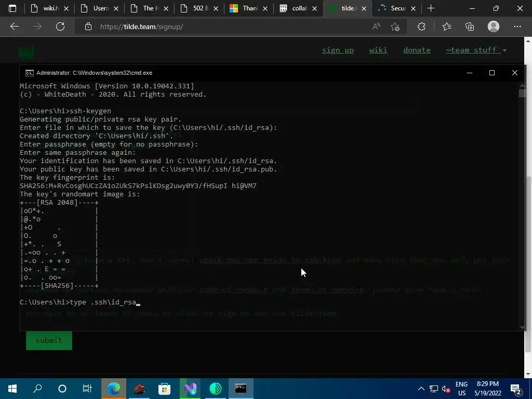Open browser Extensions icon

pos(421,26)
